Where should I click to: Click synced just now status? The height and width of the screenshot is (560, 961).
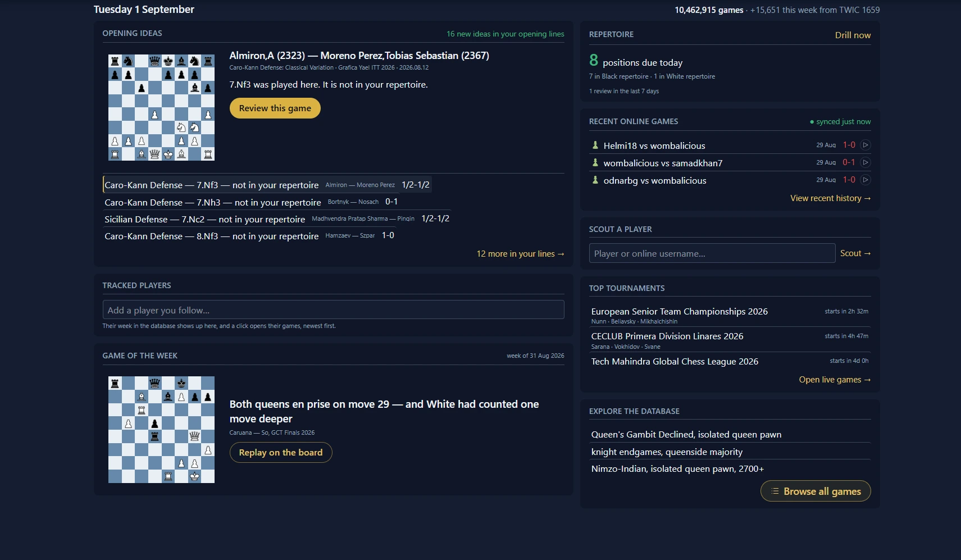click(x=840, y=121)
